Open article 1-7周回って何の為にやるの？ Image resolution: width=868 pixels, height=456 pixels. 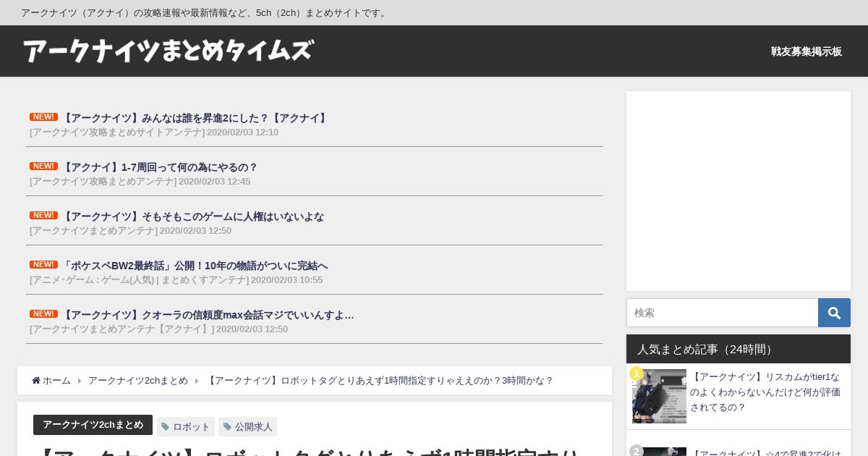point(159,167)
